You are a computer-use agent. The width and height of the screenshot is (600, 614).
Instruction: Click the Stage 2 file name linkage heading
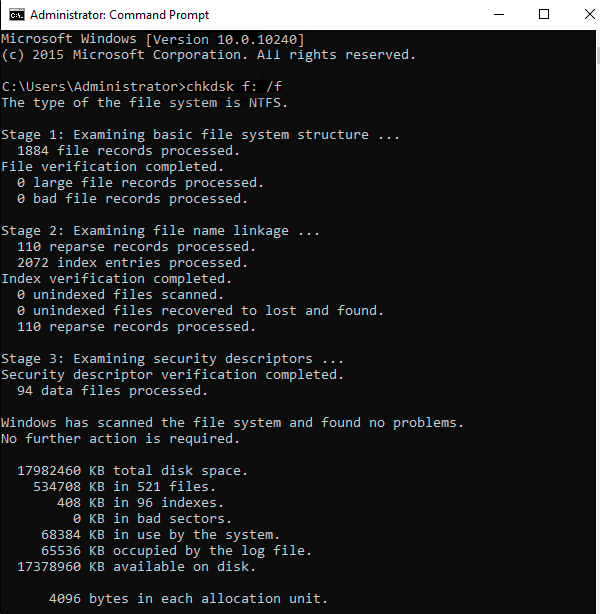[x=160, y=231]
